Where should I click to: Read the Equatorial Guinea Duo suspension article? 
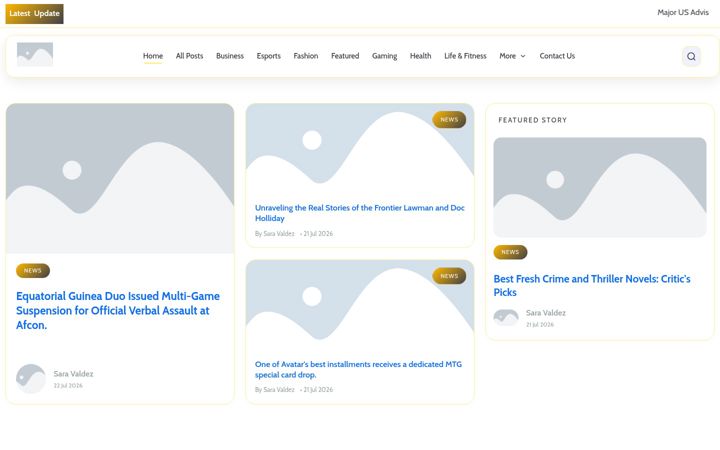(118, 310)
